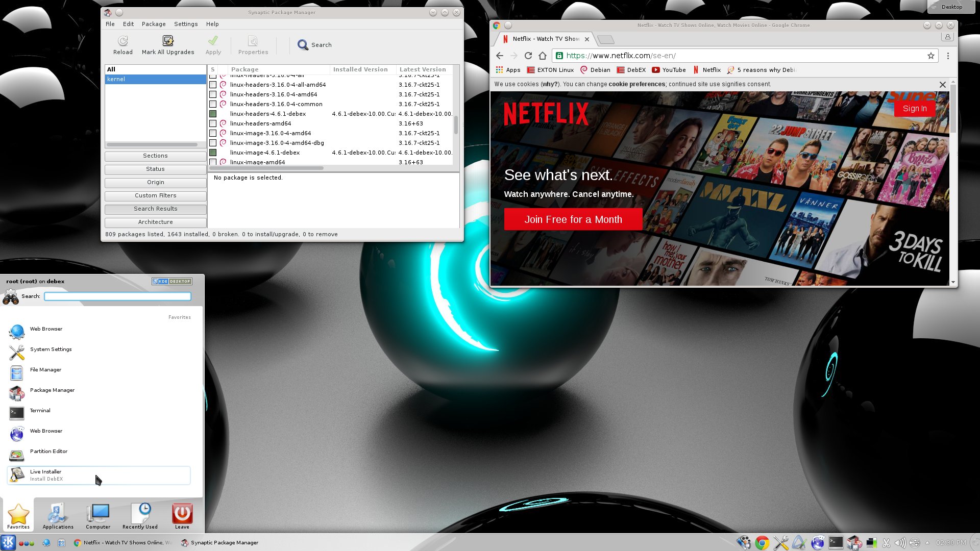
Task: Expand the Sections filter in left panel
Action: coord(156,156)
